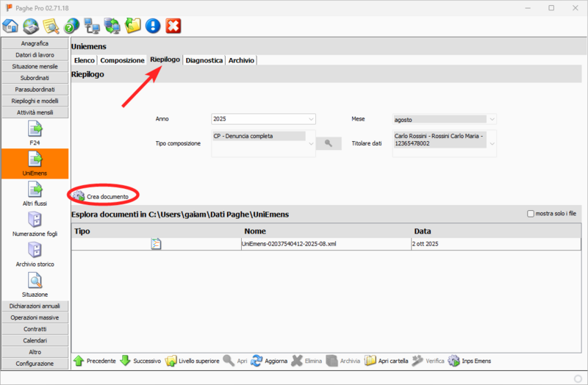Expand Dichiarazioni annuali section in sidebar
This screenshot has width=588, height=385.
[x=35, y=306]
